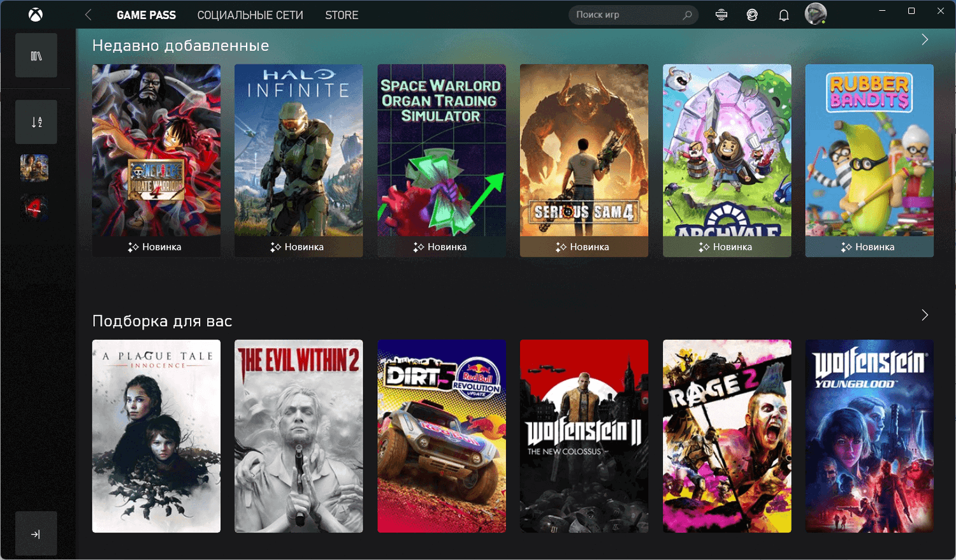Expand the Подборка для вас section arrow
The image size is (956, 560).
coord(925,315)
